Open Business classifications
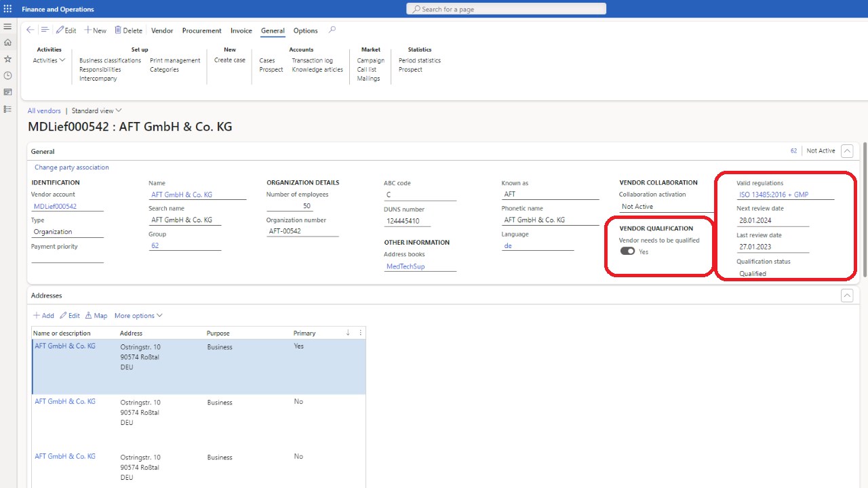868x488 pixels. click(110, 60)
